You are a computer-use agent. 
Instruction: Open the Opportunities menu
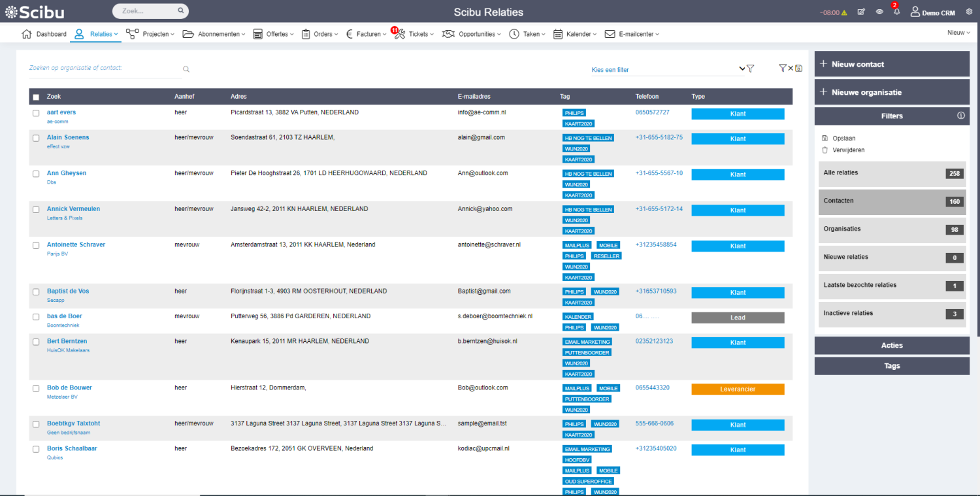[471, 34]
